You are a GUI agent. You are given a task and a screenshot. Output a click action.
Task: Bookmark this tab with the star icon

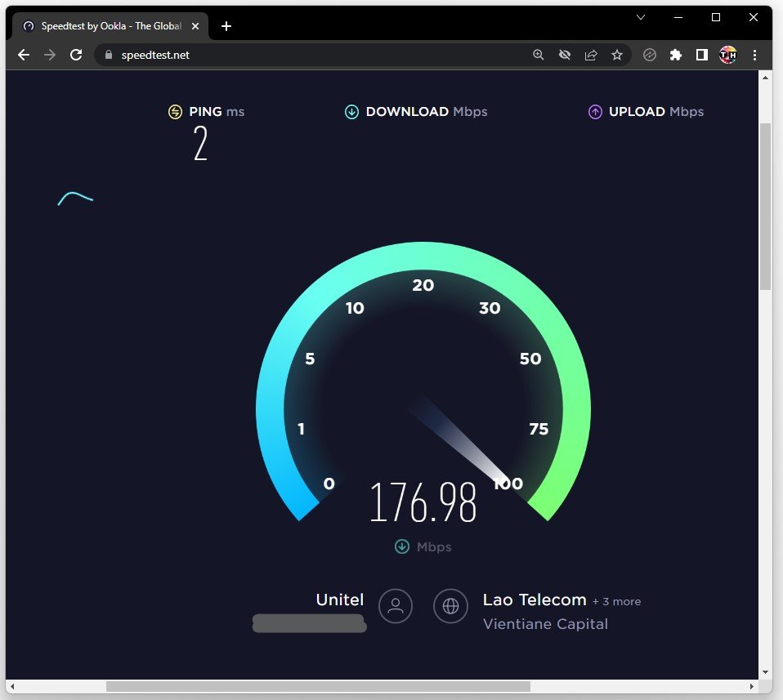pyautogui.click(x=617, y=55)
